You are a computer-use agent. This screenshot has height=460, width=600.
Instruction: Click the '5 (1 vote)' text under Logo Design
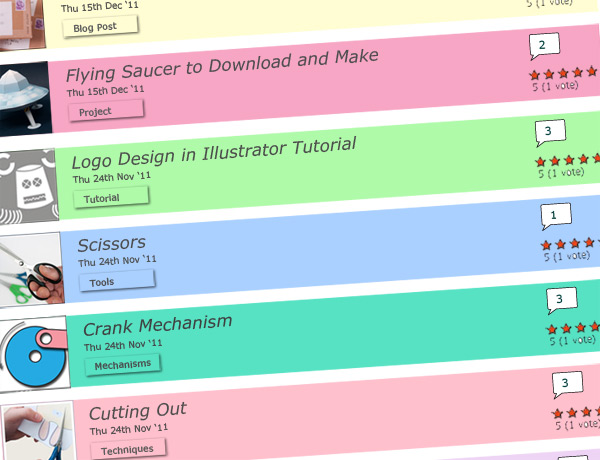click(561, 173)
